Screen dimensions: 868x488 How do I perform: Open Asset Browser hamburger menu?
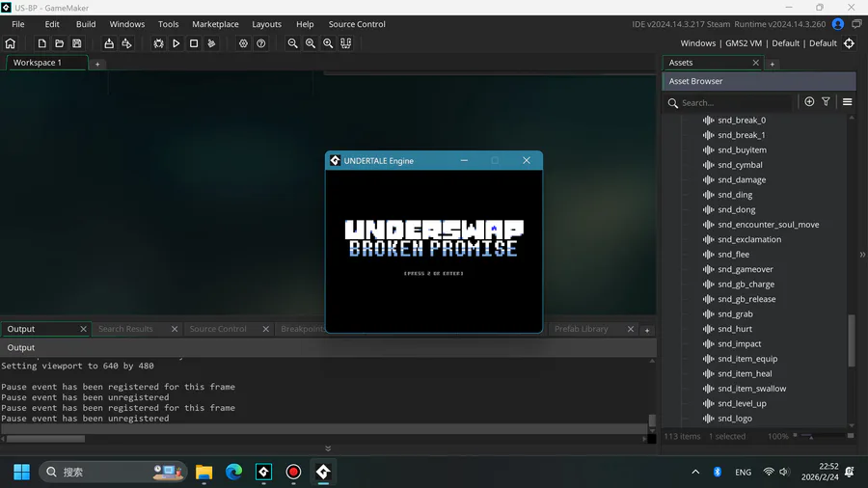(x=847, y=102)
